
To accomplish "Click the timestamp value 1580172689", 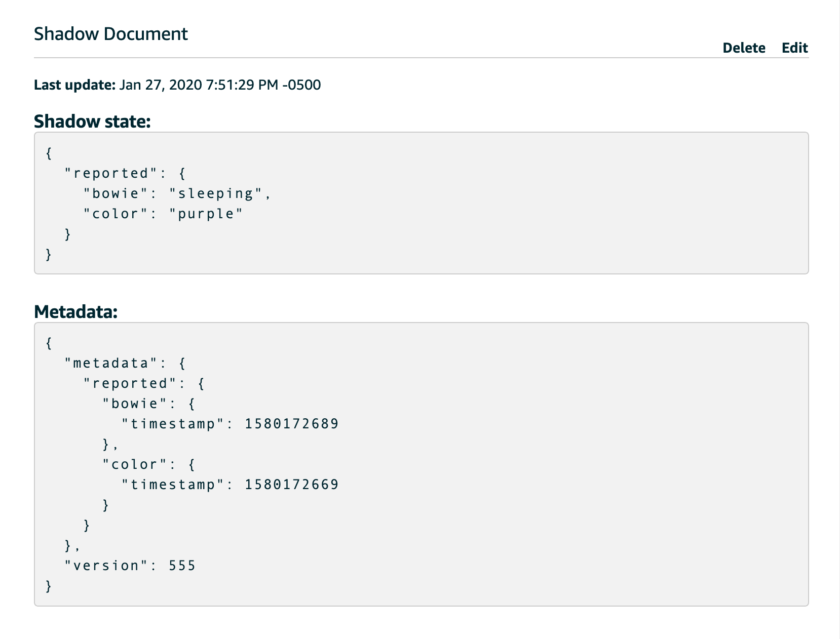I will tap(291, 424).
